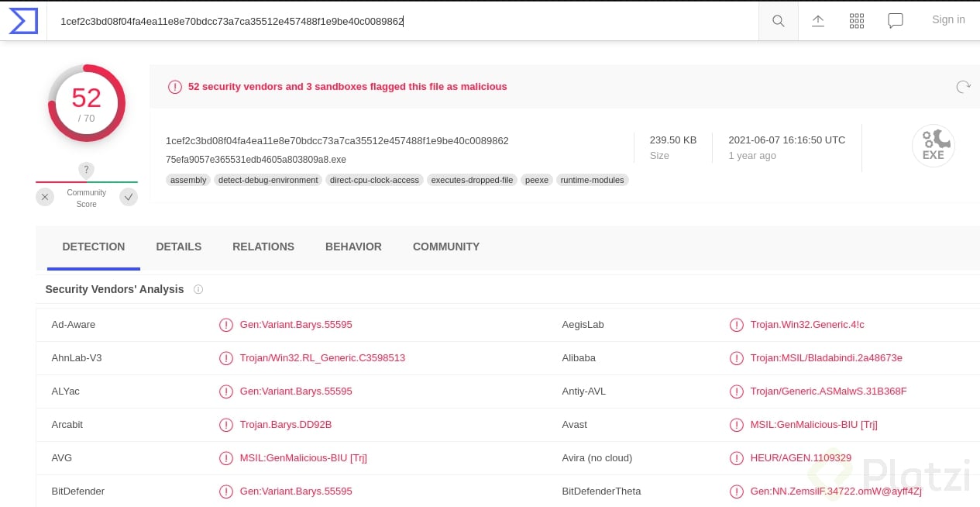Select the peexe tag

pyautogui.click(x=537, y=180)
